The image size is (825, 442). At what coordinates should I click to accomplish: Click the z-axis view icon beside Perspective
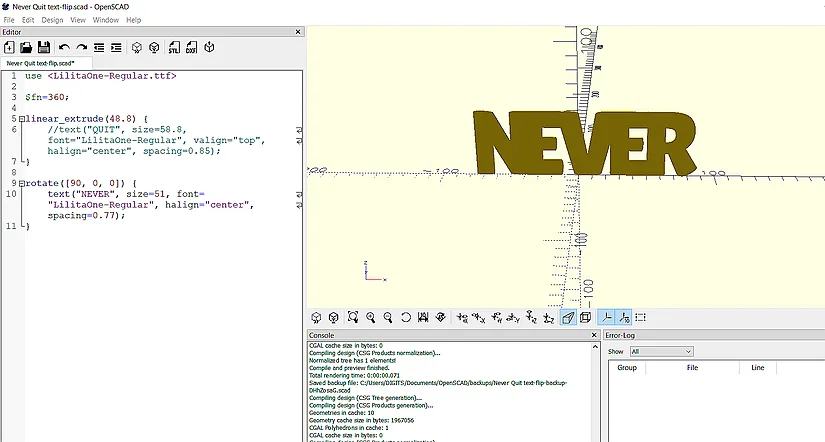click(x=549, y=317)
